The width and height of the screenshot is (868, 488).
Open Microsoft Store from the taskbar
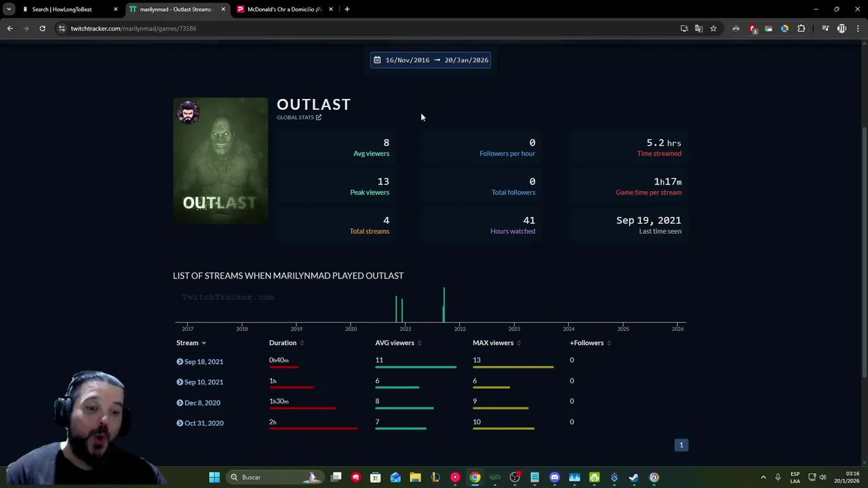click(376, 477)
